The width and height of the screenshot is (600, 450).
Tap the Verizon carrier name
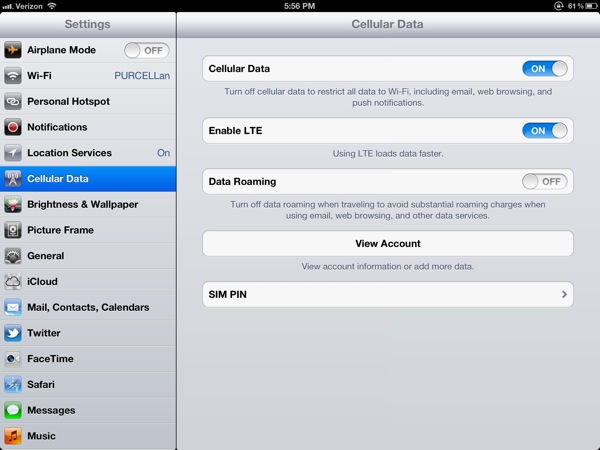(x=29, y=6)
